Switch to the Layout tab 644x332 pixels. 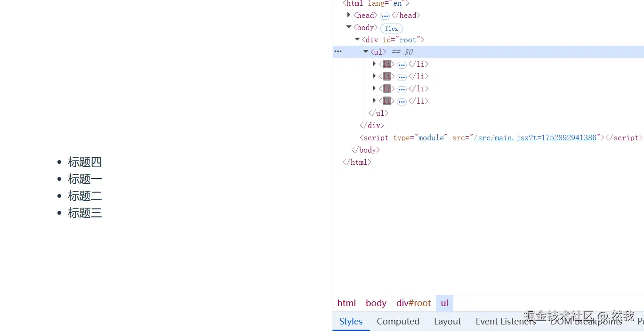[x=448, y=321]
